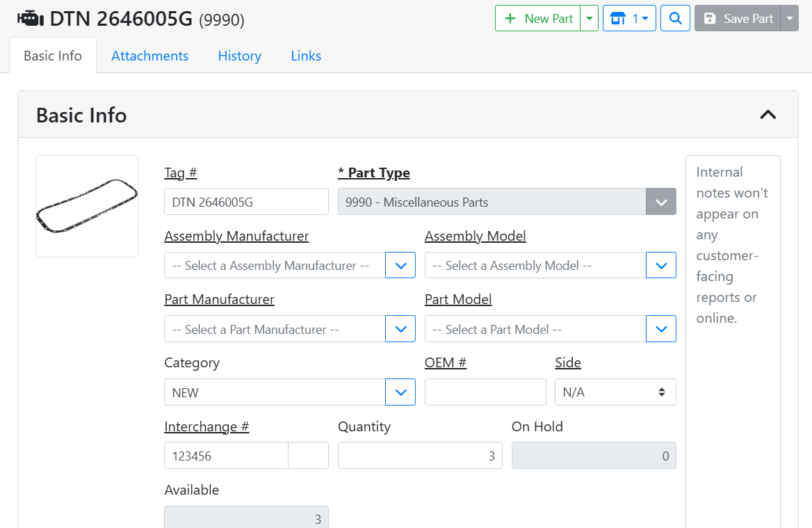The image size is (812, 528).
Task: Collapse the Basic Info panel chevron
Action: click(x=768, y=115)
